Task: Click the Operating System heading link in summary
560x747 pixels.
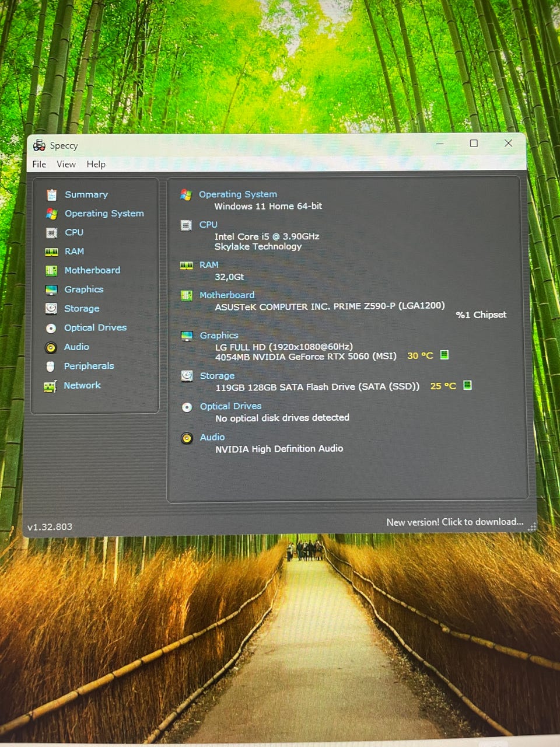Action: click(238, 194)
